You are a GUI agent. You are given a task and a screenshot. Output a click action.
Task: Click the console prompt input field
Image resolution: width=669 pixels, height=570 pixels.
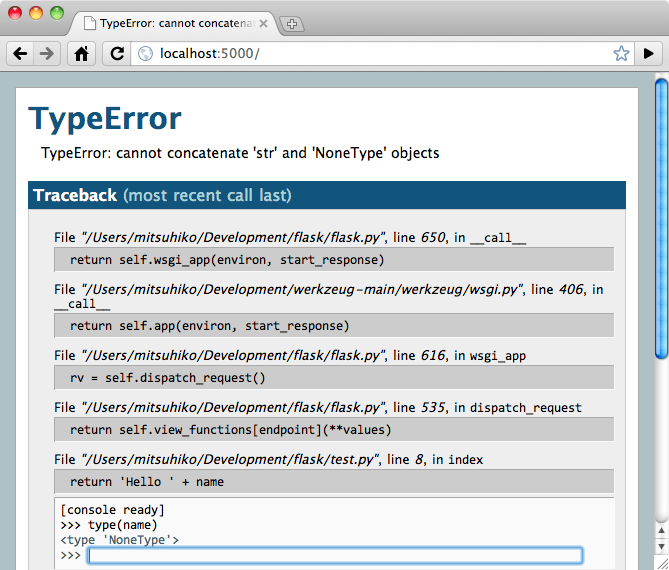334,555
